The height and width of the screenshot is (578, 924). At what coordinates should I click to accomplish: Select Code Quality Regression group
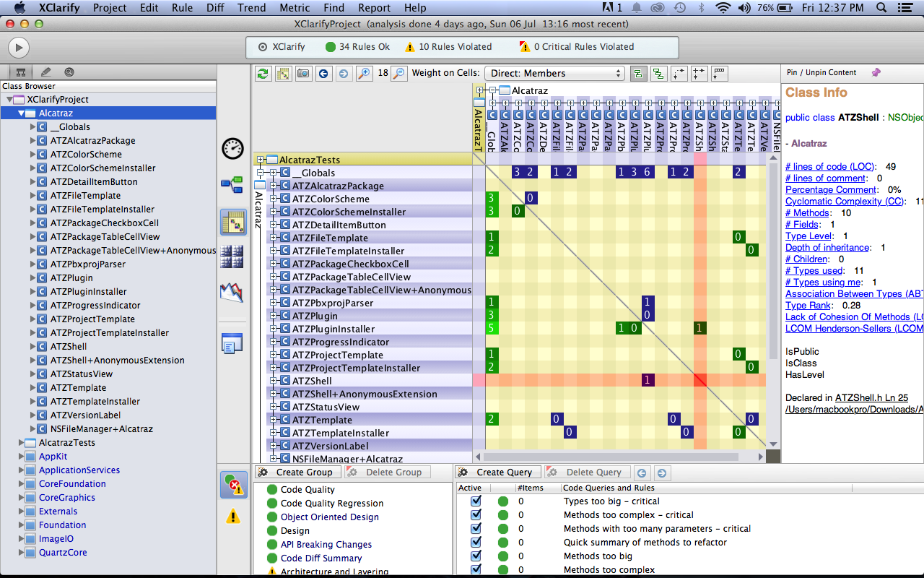pos(332,503)
